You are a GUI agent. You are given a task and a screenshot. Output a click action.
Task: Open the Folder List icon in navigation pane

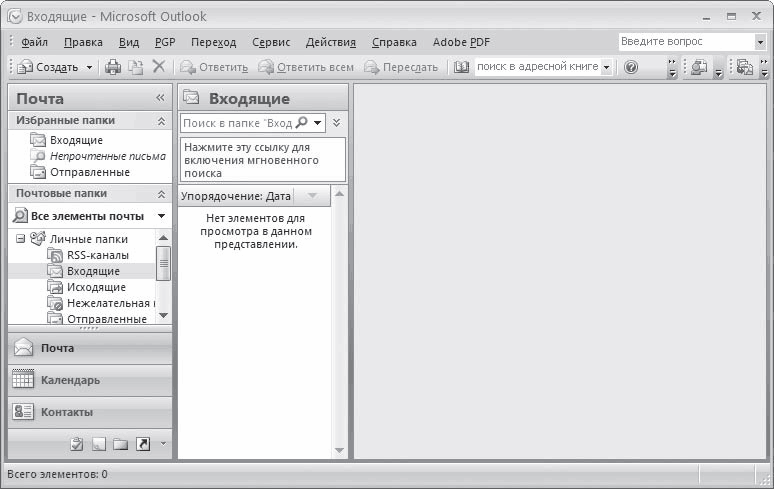120,444
